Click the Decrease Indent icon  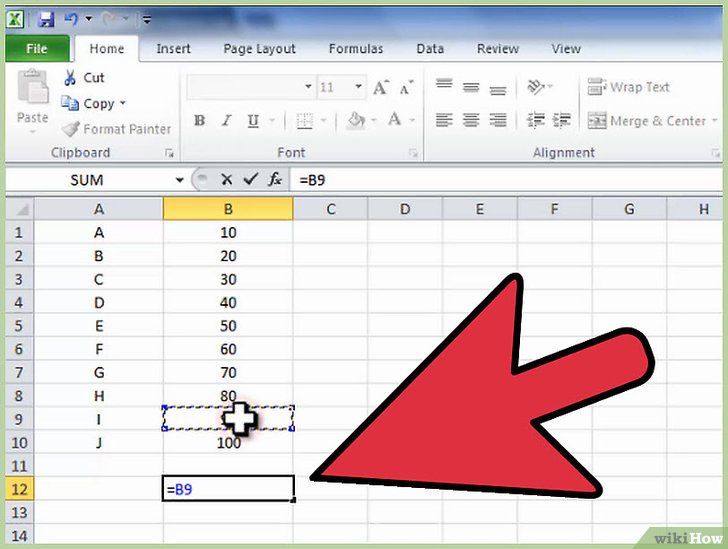pos(535,121)
